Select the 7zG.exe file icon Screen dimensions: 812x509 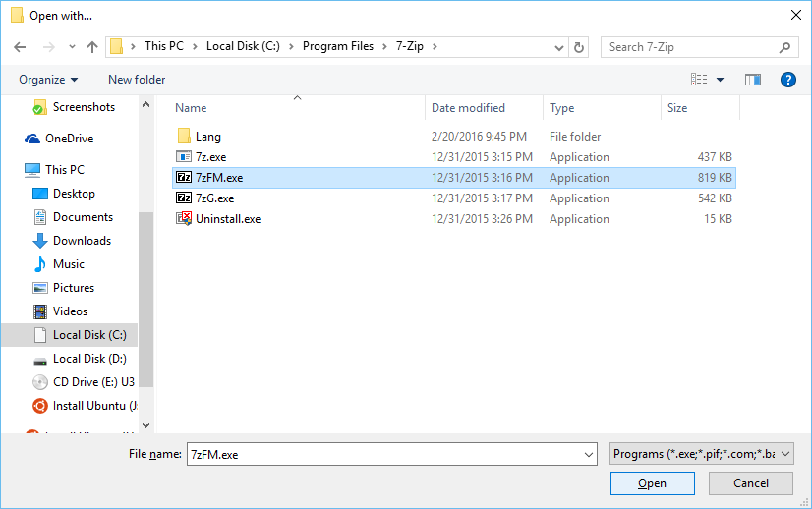tap(184, 198)
